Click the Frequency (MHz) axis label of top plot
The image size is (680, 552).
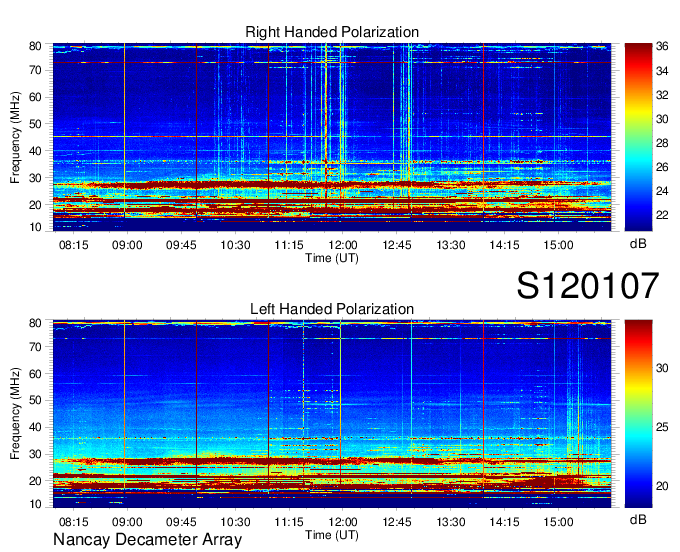tap(15, 137)
